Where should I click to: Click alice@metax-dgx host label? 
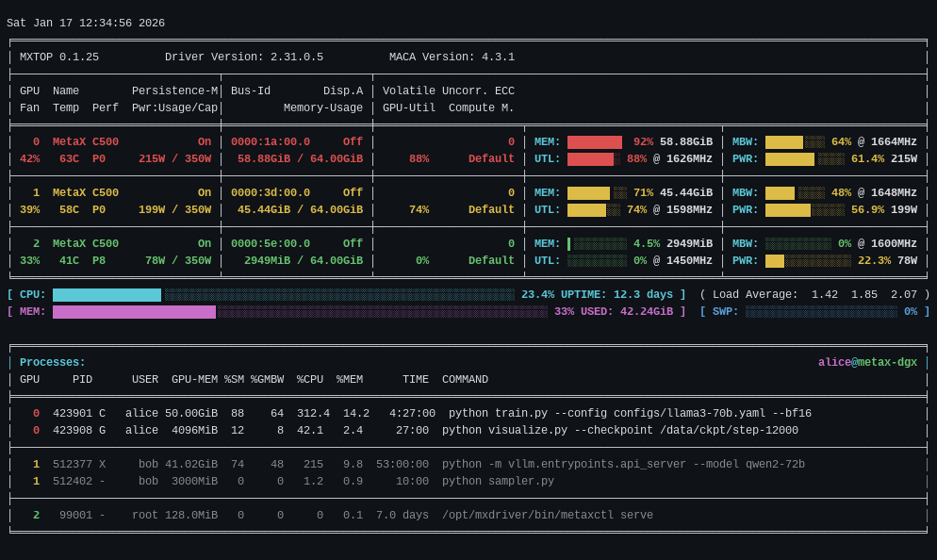tap(867, 362)
